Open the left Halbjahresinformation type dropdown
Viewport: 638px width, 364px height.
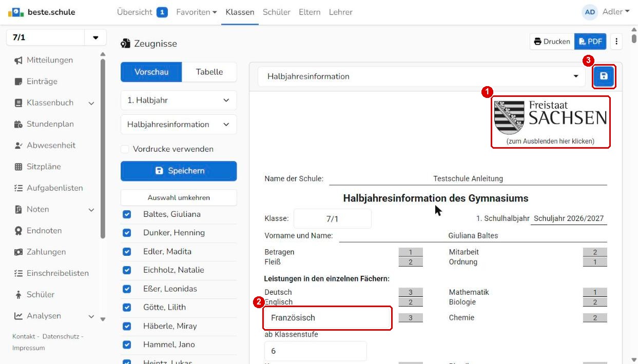pyautogui.click(x=179, y=125)
